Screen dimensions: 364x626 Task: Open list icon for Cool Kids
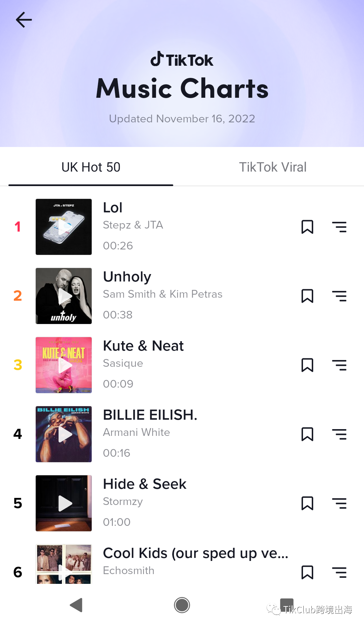339,572
